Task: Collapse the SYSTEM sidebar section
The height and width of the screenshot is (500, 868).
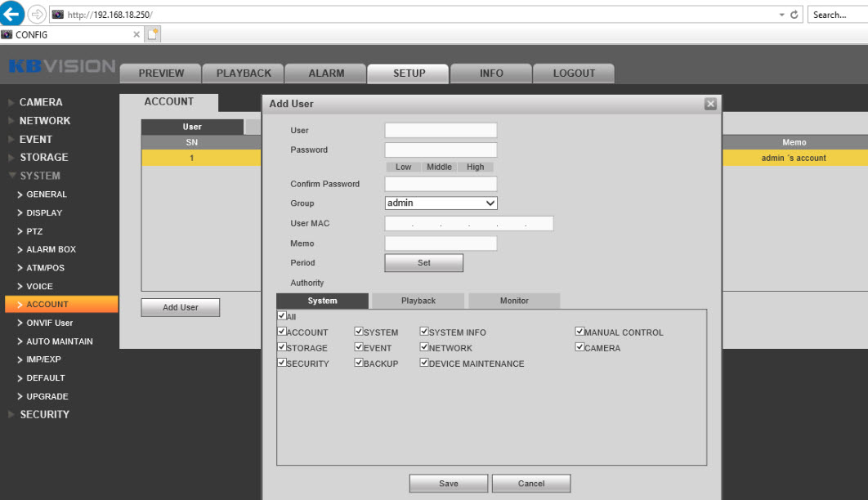Action: tap(40, 176)
